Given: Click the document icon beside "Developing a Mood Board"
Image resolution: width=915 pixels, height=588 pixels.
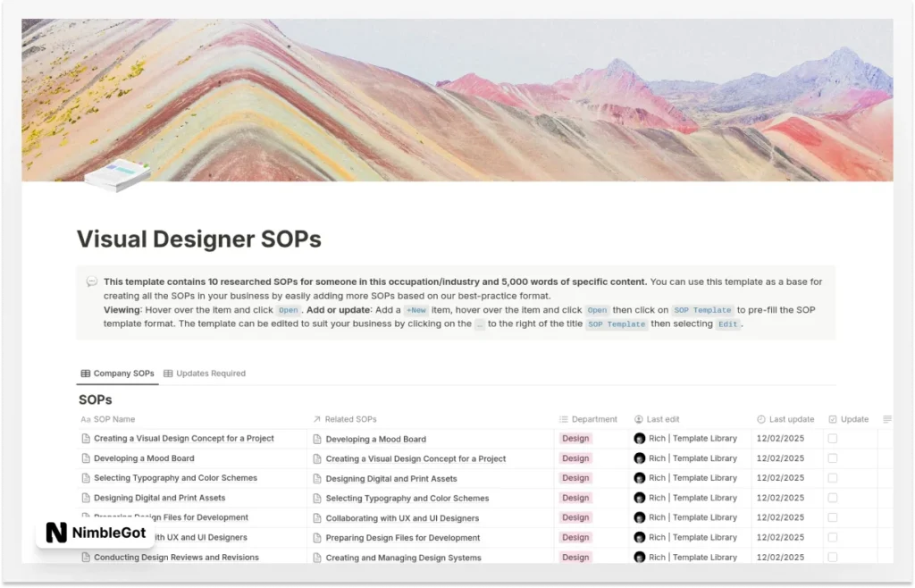Looking at the screenshot, I should 86,458.
